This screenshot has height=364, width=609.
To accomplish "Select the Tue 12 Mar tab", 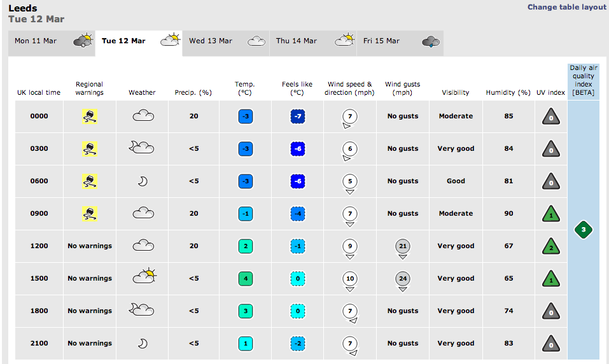I will click(139, 43).
